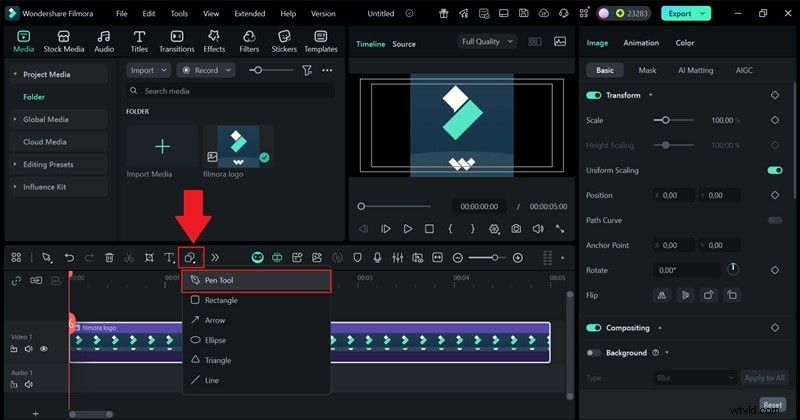Select the crop tool icon
800x420 pixels.
(x=149, y=258)
